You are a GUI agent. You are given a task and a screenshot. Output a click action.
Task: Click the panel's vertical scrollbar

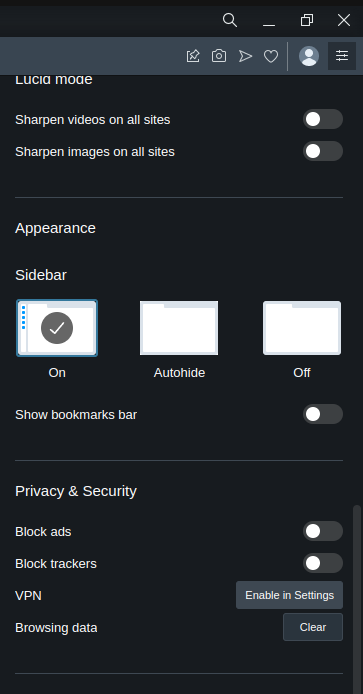click(357, 599)
